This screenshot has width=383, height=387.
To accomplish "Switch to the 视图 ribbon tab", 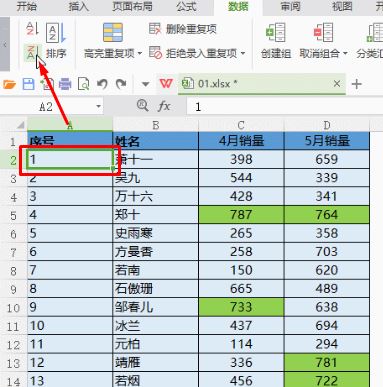I will [x=342, y=6].
